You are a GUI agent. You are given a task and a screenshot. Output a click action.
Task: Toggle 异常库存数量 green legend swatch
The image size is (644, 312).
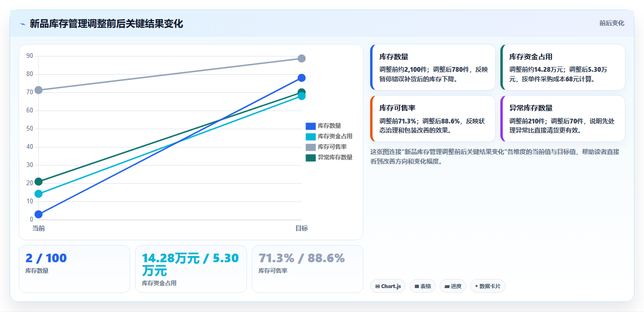(310, 157)
